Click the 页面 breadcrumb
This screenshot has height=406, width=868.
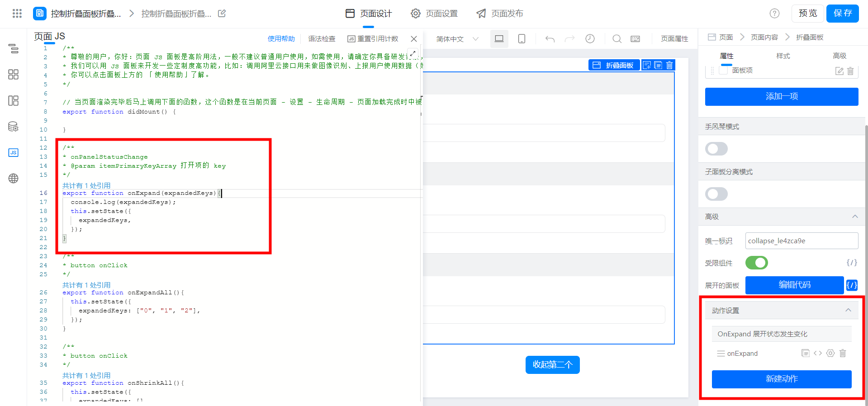click(720, 37)
